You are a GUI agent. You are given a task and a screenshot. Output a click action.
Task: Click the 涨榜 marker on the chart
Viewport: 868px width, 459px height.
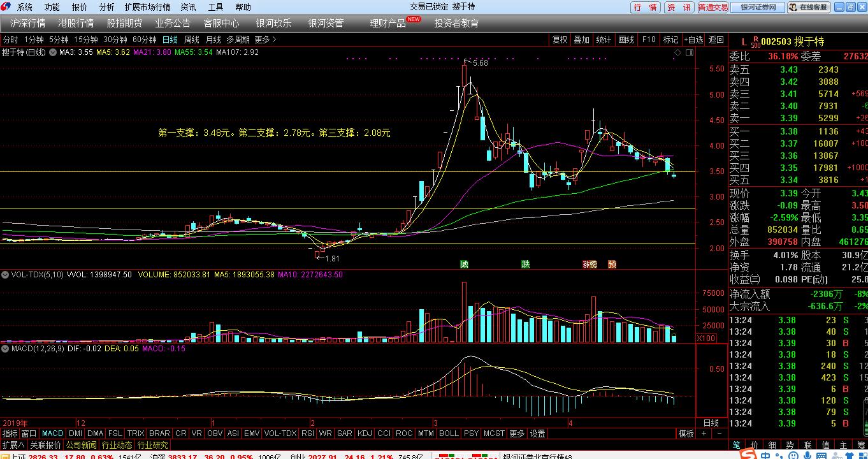click(590, 264)
